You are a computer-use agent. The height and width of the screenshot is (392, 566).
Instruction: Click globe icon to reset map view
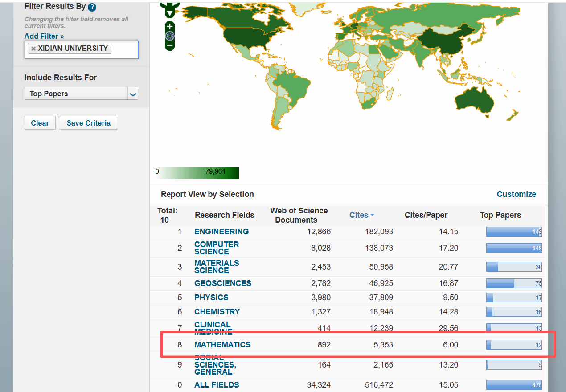170,36
